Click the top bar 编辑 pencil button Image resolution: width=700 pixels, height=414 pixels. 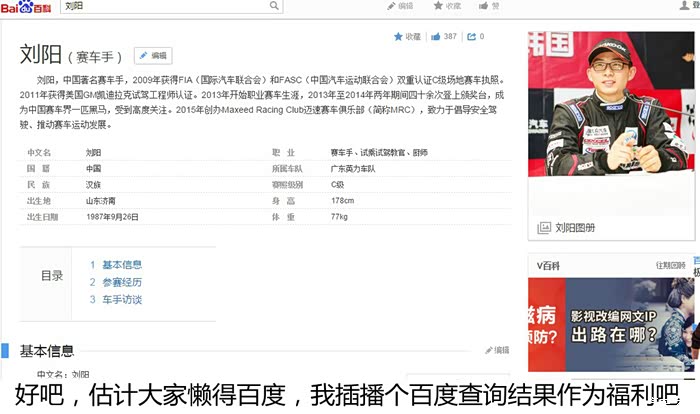[400, 6]
